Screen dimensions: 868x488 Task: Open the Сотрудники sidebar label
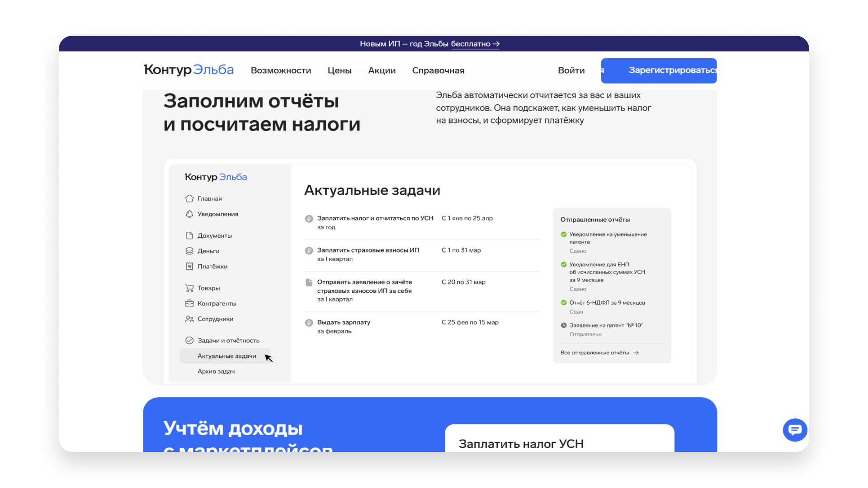[x=215, y=319]
